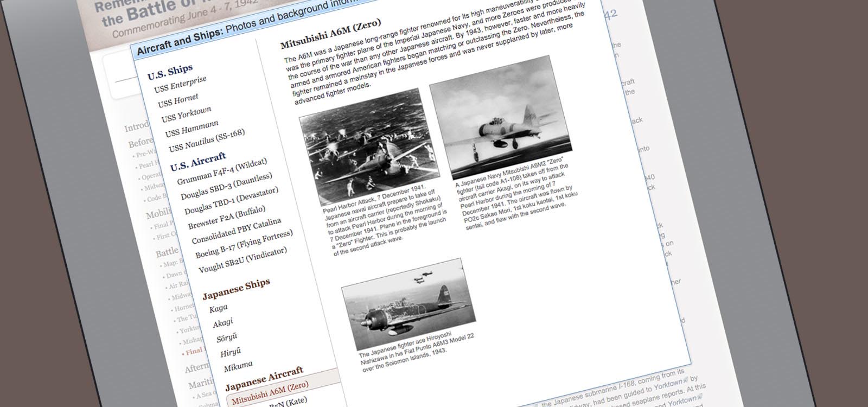This screenshot has width=868, height=407.
Task: Open USS Nautilus (SS-168) page
Action: pyautogui.click(x=206, y=140)
